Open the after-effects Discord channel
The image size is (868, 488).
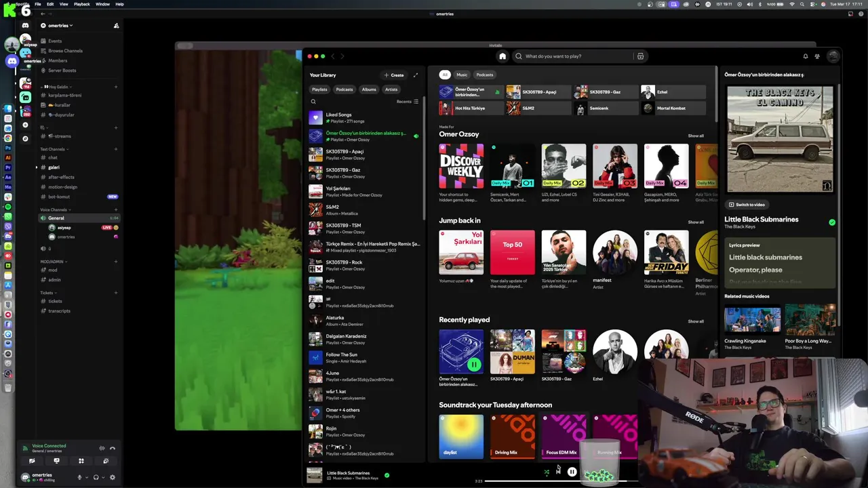click(62, 177)
